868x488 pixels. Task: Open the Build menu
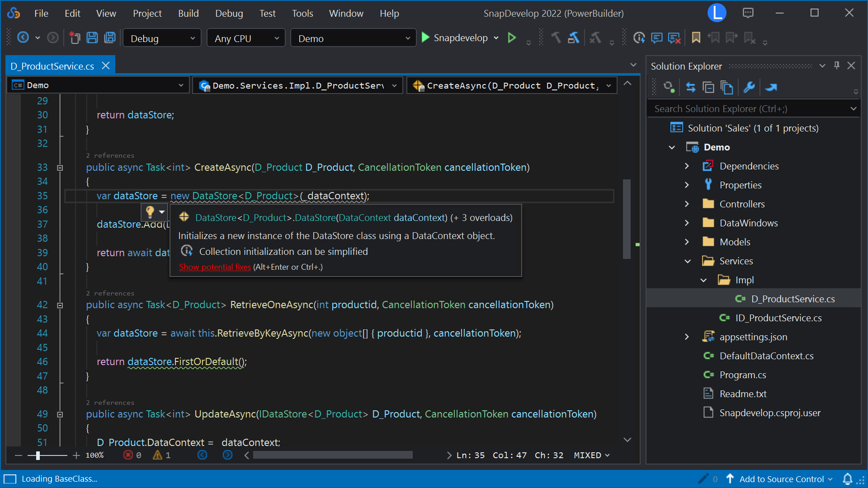[188, 14]
